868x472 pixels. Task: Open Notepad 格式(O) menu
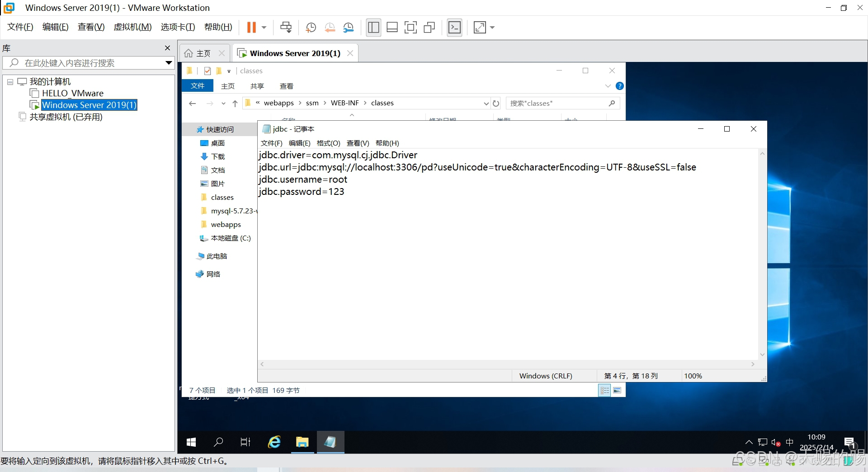pos(328,143)
